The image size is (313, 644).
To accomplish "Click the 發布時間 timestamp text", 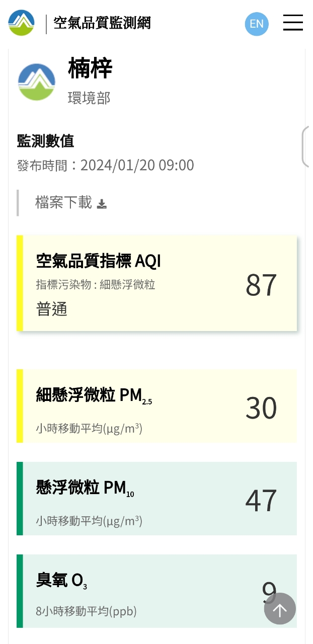I will click(105, 165).
